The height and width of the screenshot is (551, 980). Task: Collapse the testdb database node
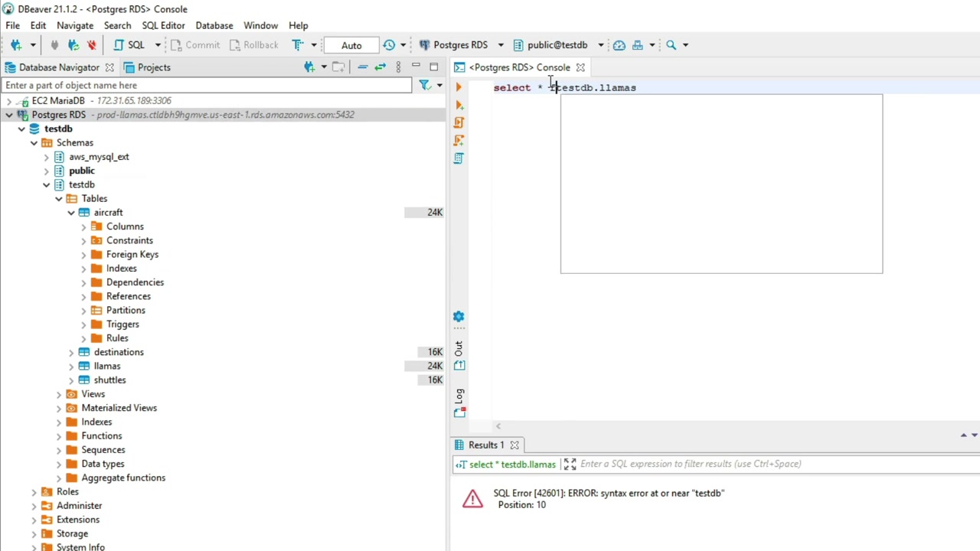pos(21,129)
